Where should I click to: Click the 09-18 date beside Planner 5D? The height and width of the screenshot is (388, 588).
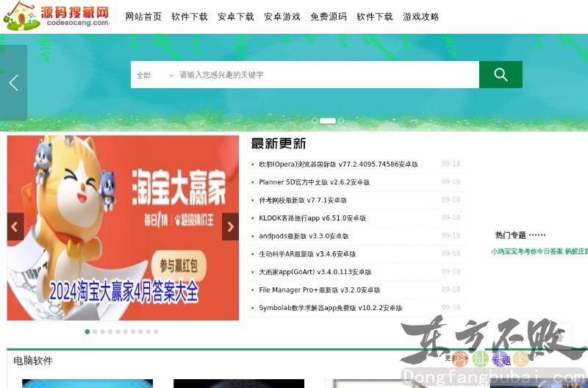click(451, 182)
